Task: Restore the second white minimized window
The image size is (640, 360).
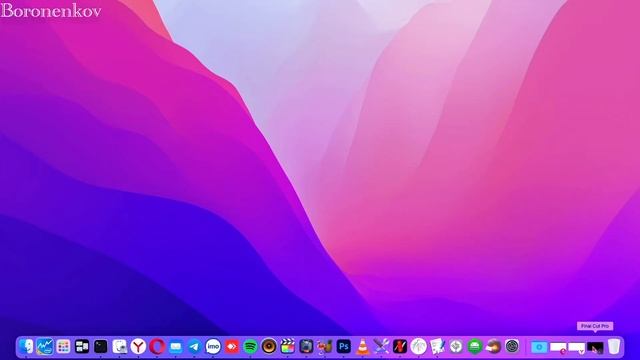Action: 577,347
